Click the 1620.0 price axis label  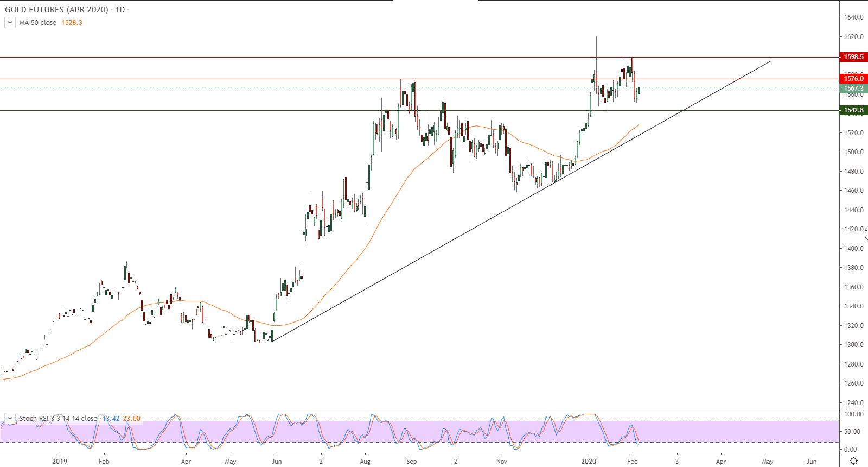(x=854, y=37)
